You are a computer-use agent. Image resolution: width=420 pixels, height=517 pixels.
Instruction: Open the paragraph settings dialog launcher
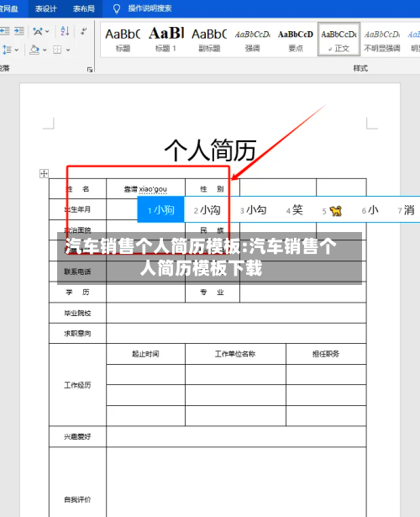(90, 69)
